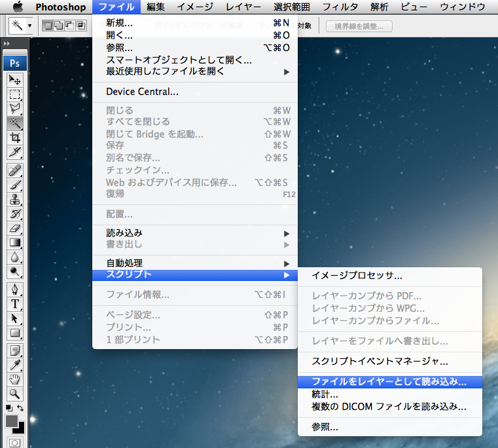Select the Hand tool
This screenshot has height=448, width=498.
coord(14,380)
